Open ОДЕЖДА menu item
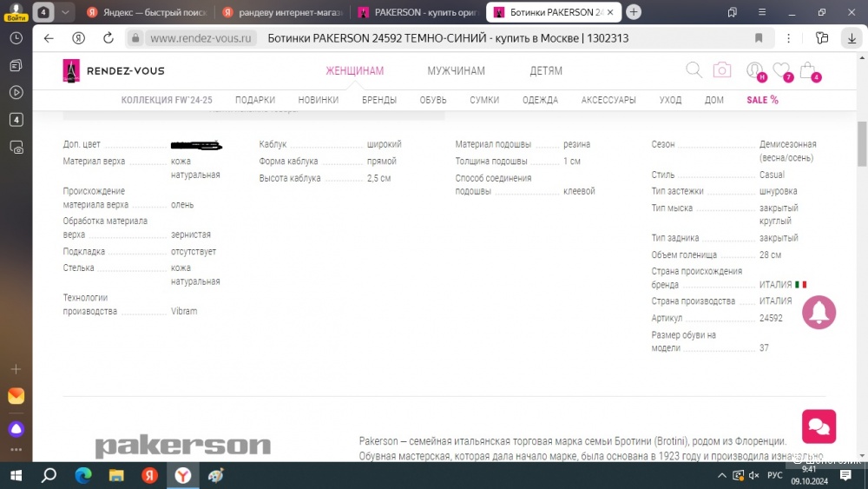 click(540, 100)
